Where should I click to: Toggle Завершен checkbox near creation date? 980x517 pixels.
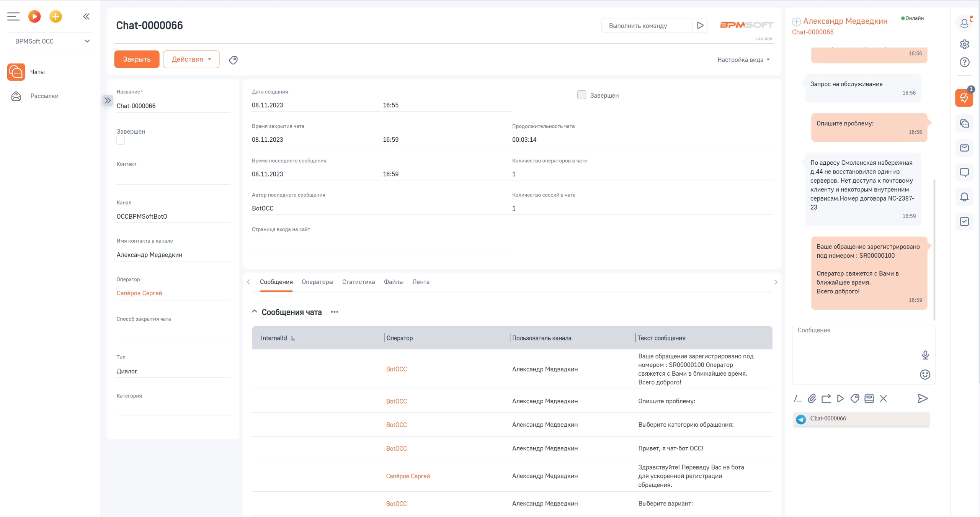(x=581, y=95)
